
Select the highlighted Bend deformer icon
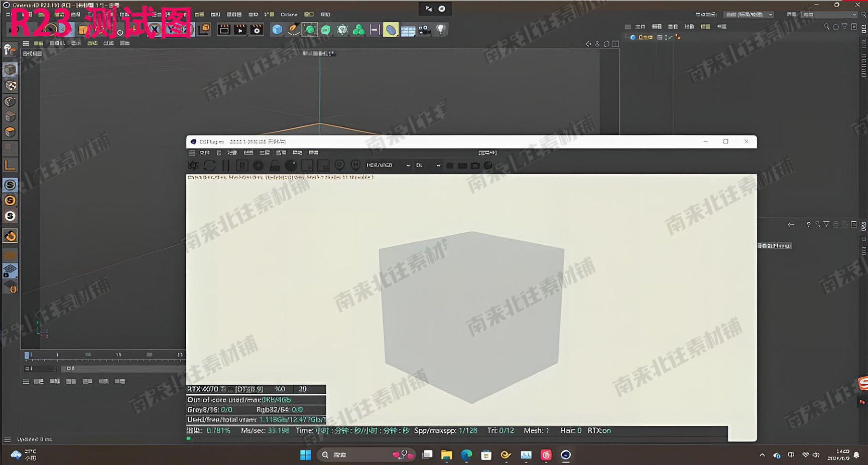391,30
